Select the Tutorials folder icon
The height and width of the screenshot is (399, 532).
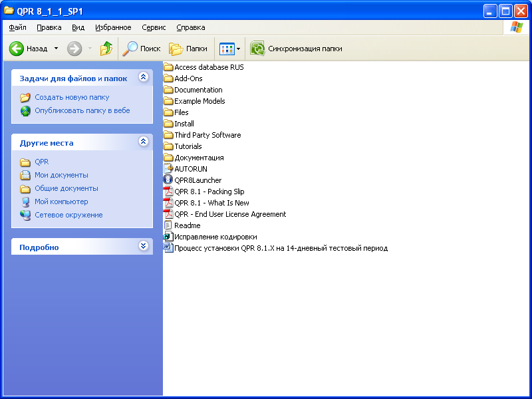pyautogui.click(x=168, y=146)
